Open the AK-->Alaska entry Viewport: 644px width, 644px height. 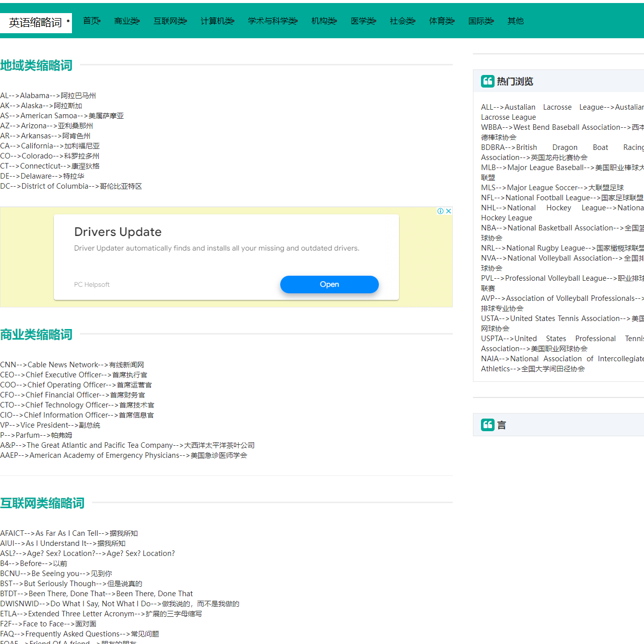[x=41, y=106]
